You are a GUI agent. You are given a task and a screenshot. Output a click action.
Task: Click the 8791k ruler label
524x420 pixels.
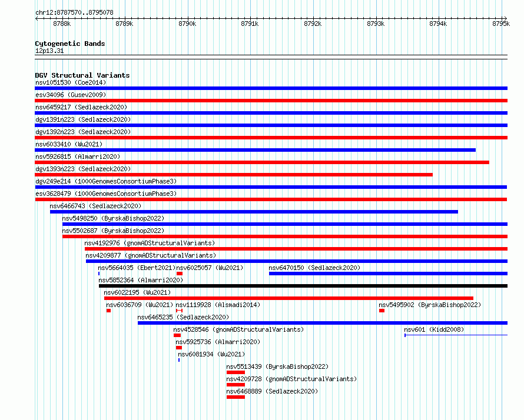point(250,24)
